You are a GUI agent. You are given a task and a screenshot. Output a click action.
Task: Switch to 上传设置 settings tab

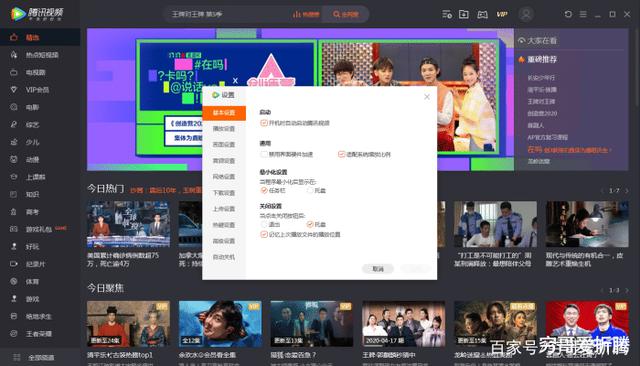(x=224, y=209)
